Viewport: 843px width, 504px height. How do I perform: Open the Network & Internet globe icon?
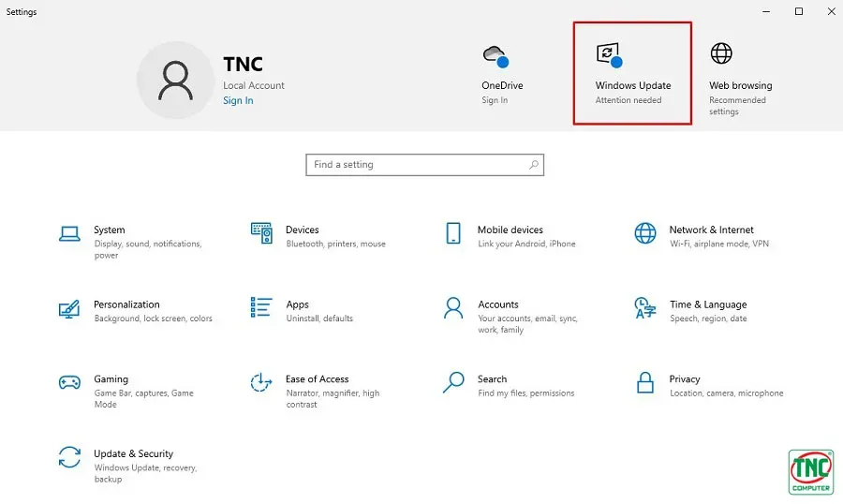[x=645, y=233]
